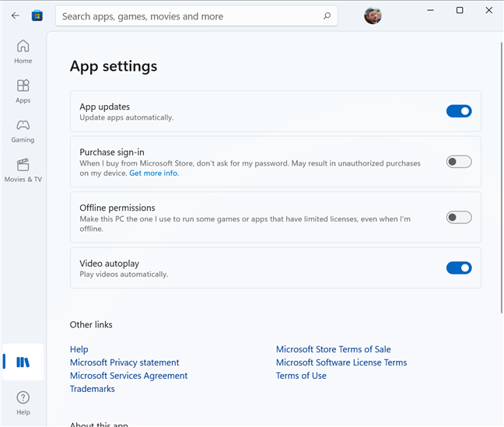Open the Terms of Use link
This screenshot has width=504, height=427.
(x=301, y=376)
